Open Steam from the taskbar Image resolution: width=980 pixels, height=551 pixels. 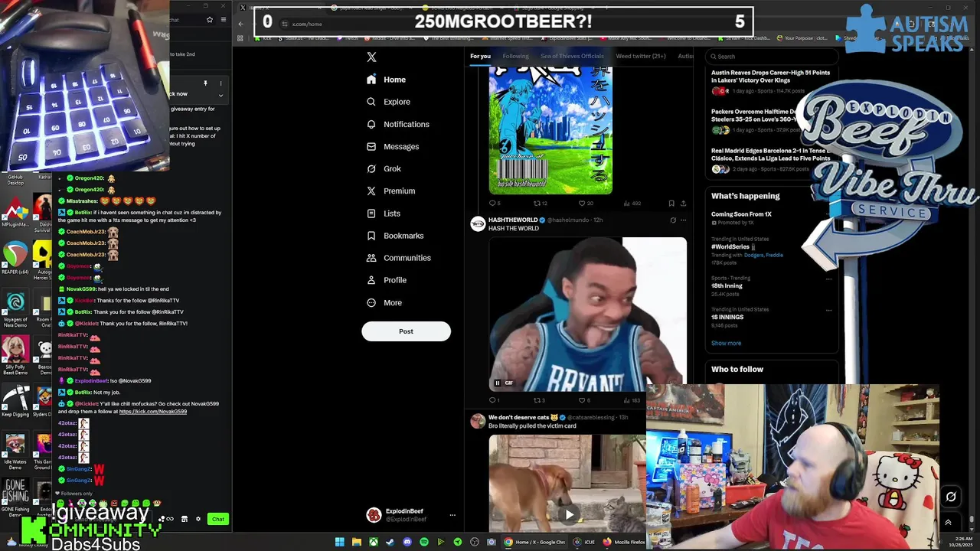point(390,542)
